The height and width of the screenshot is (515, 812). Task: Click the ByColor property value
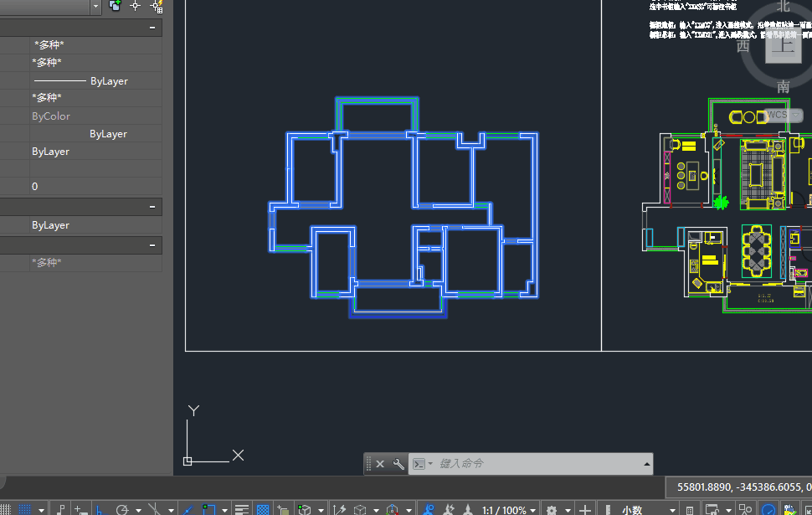click(51, 116)
